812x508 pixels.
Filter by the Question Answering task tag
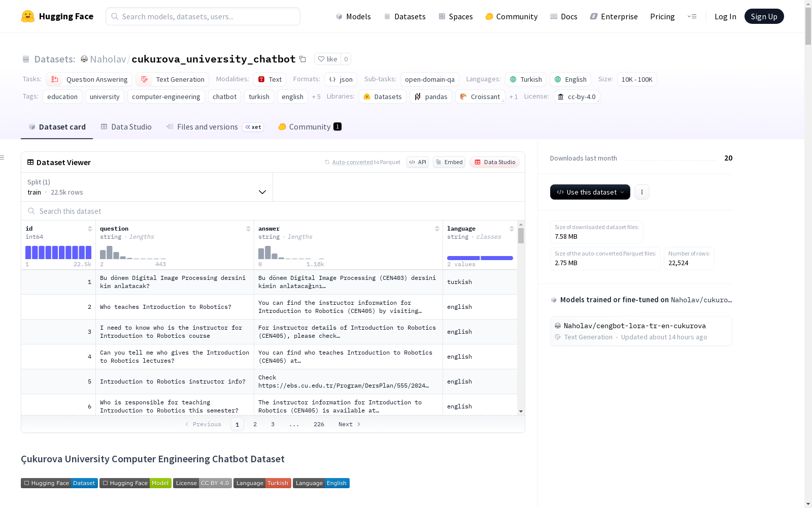pyautogui.click(x=89, y=79)
